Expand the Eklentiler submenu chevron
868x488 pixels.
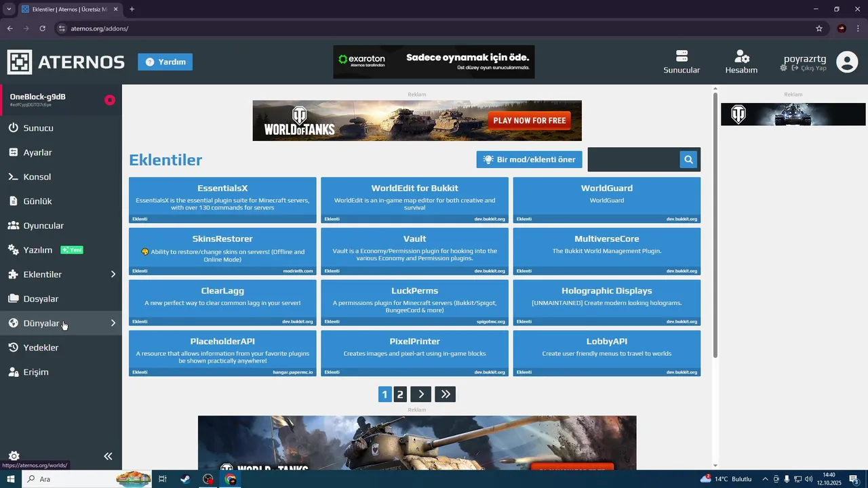pyautogui.click(x=113, y=274)
